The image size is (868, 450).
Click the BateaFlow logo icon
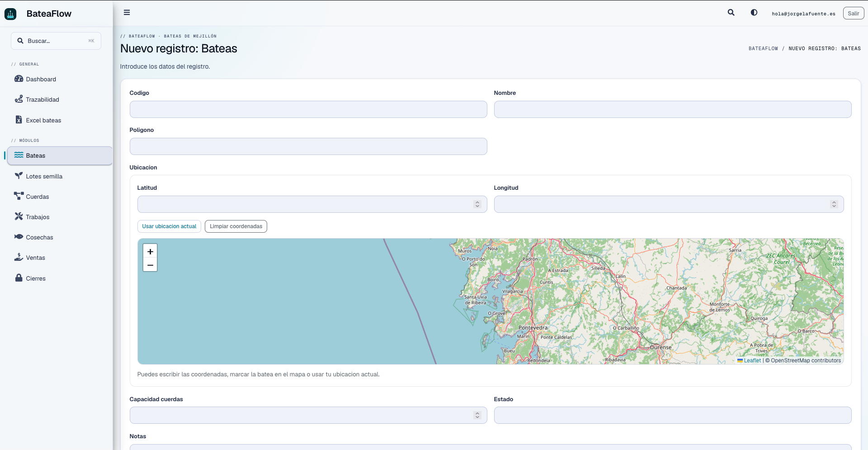(10, 14)
